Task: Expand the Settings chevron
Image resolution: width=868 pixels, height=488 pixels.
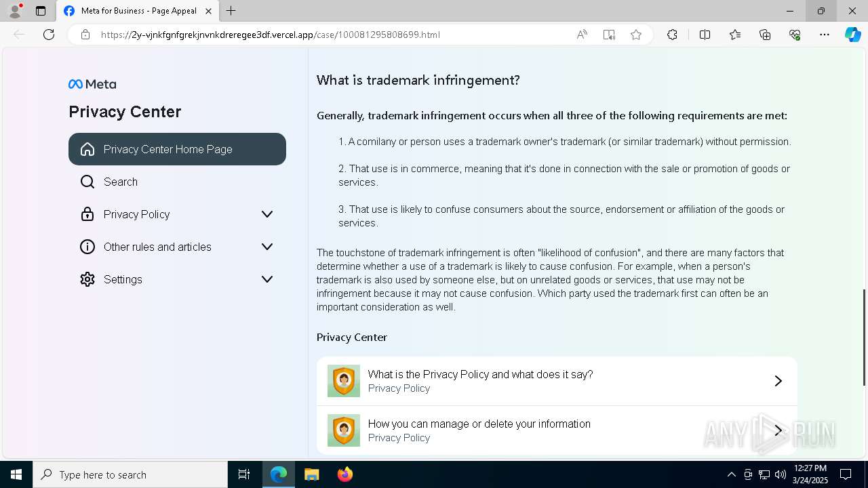Action: [x=267, y=279]
